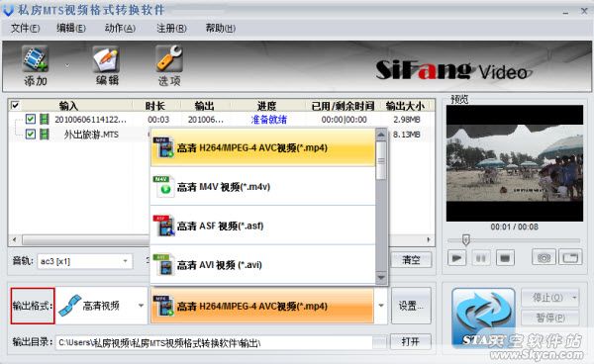
Task: Start conversion with the big START button
Action: click(x=483, y=318)
